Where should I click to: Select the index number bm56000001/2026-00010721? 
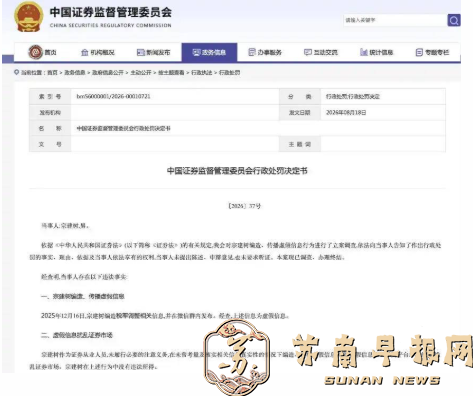point(113,96)
